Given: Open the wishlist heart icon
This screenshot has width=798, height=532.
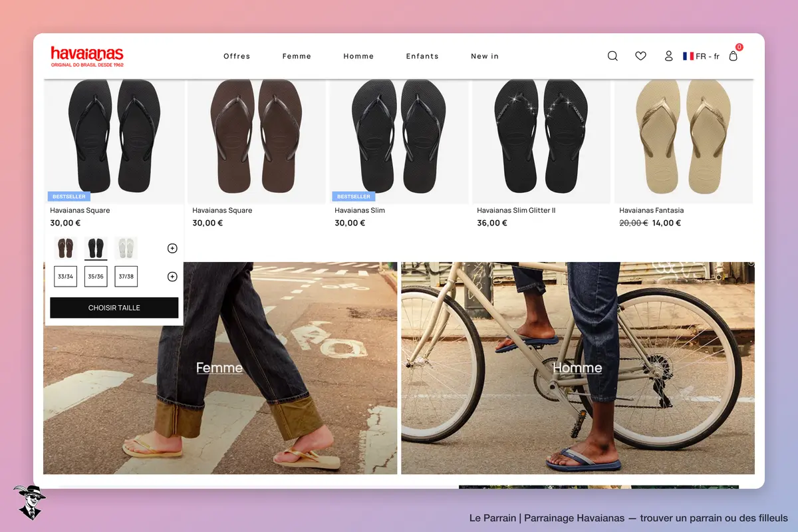Looking at the screenshot, I should pos(640,56).
